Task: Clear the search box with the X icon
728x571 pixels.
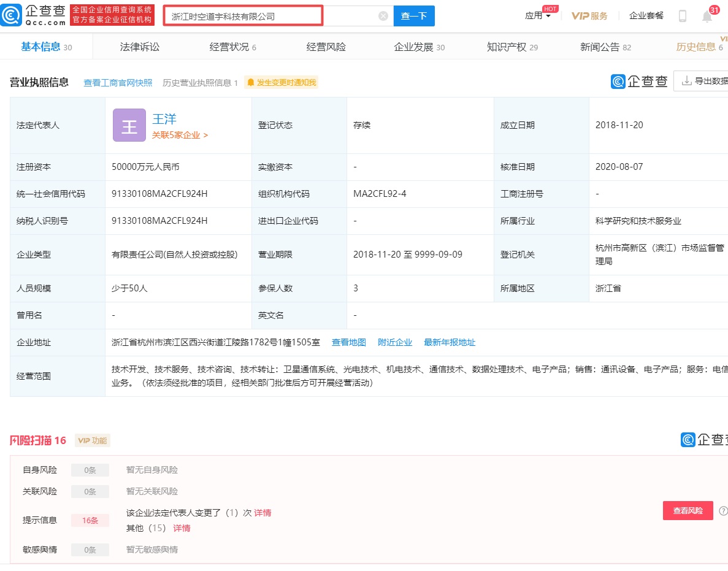Action: pyautogui.click(x=383, y=16)
